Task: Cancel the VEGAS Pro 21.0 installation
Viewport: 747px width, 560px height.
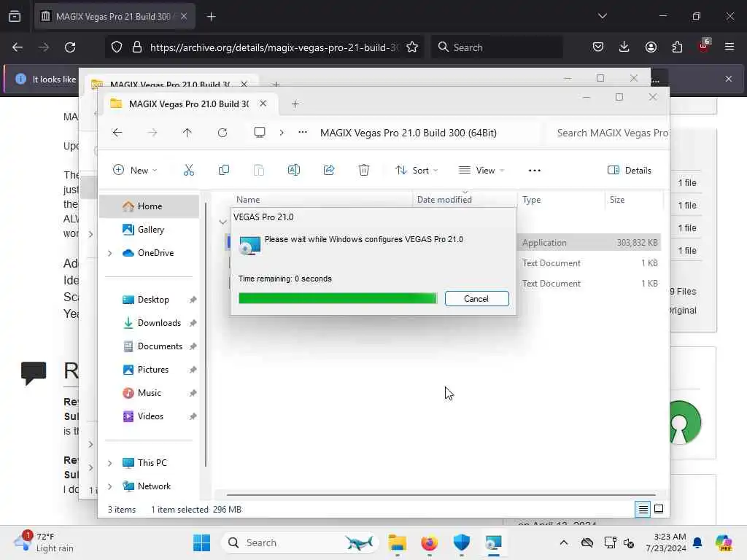Action: [476, 298]
